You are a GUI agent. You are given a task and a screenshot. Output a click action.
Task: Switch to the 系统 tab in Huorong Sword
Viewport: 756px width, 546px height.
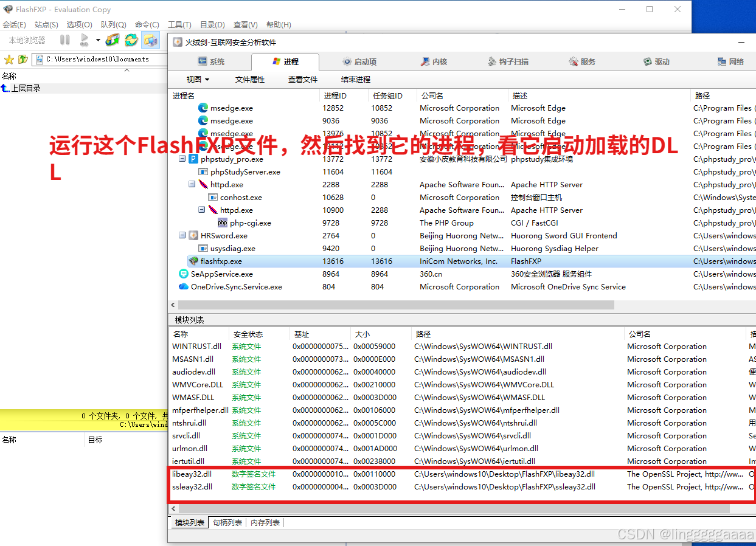tap(211, 61)
